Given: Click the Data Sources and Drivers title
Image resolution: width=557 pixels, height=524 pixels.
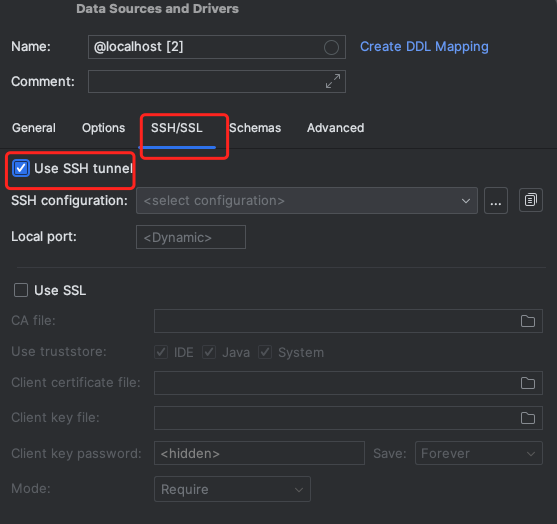Looking at the screenshot, I should (x=157, y=9).
